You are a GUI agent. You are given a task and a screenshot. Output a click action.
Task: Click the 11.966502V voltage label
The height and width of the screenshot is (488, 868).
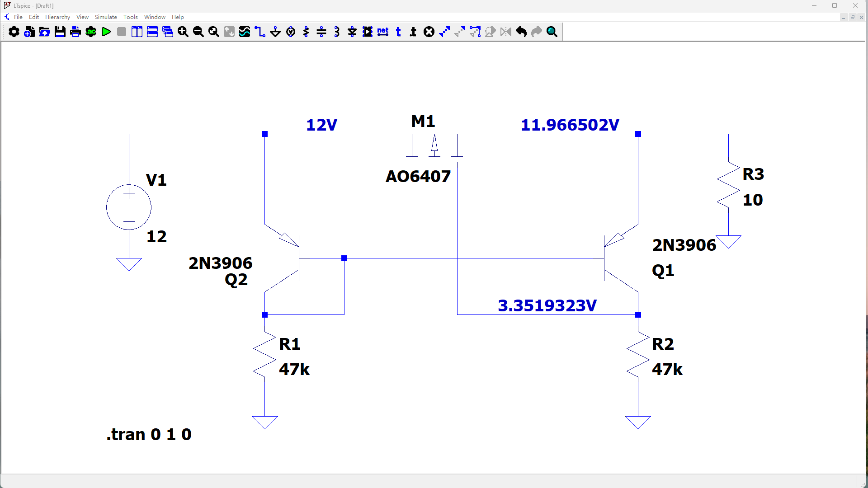coord(570,125)
